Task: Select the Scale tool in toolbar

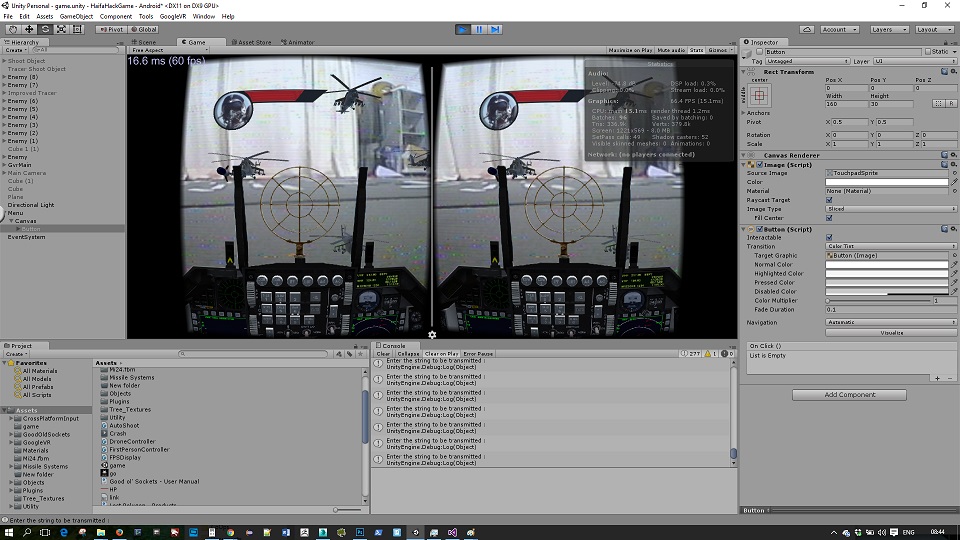Action: (61, 29)
